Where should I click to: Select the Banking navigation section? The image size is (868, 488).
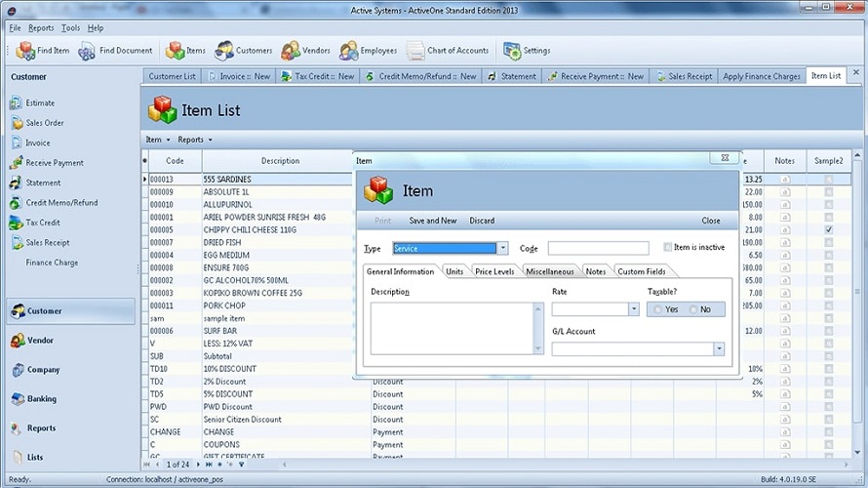tap(71, 399)
